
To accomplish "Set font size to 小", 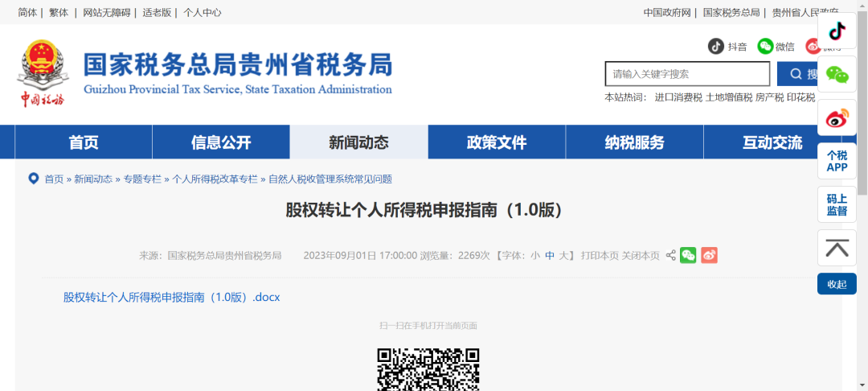I will tap(535, 256).
